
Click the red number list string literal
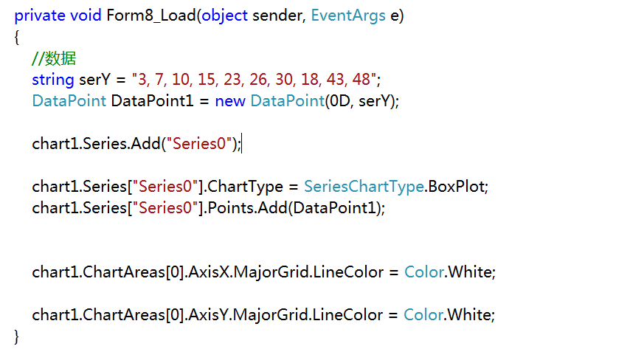255,79
